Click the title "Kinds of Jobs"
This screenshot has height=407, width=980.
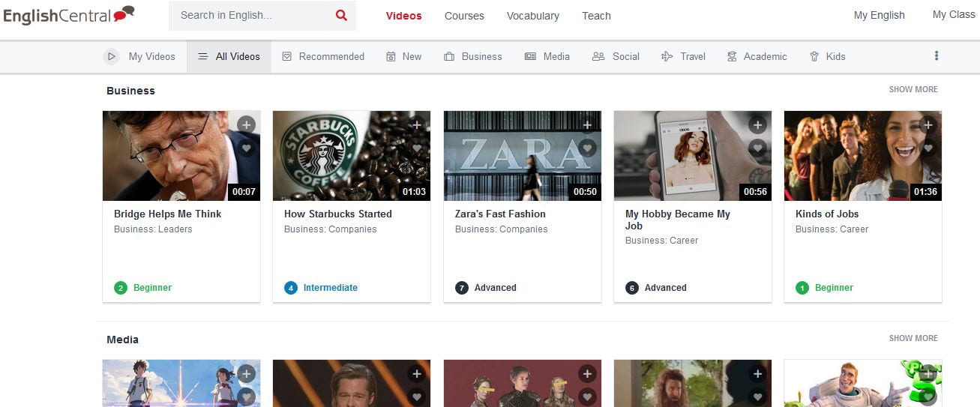827,214
